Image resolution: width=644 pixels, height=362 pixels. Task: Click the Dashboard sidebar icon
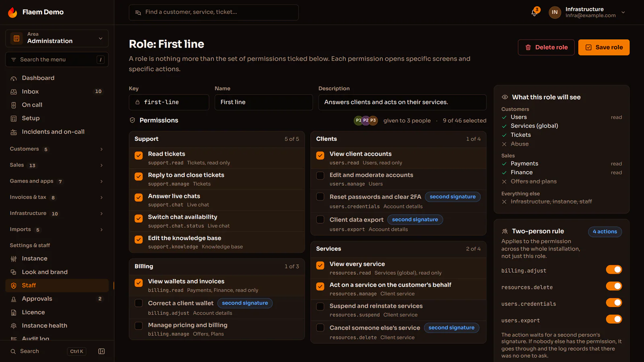click(x=14, y=78)
